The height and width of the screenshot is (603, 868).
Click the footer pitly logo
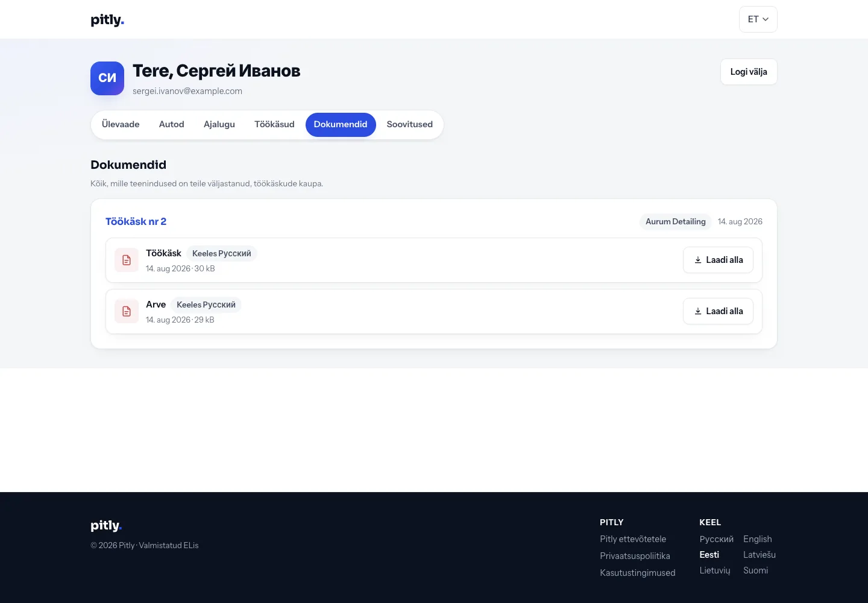106,525
